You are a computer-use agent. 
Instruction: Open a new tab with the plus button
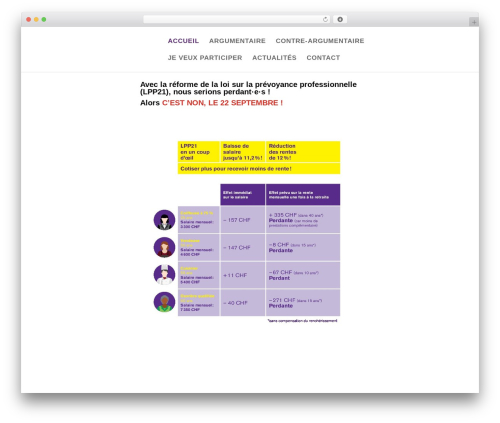click(x=474, y=22)
